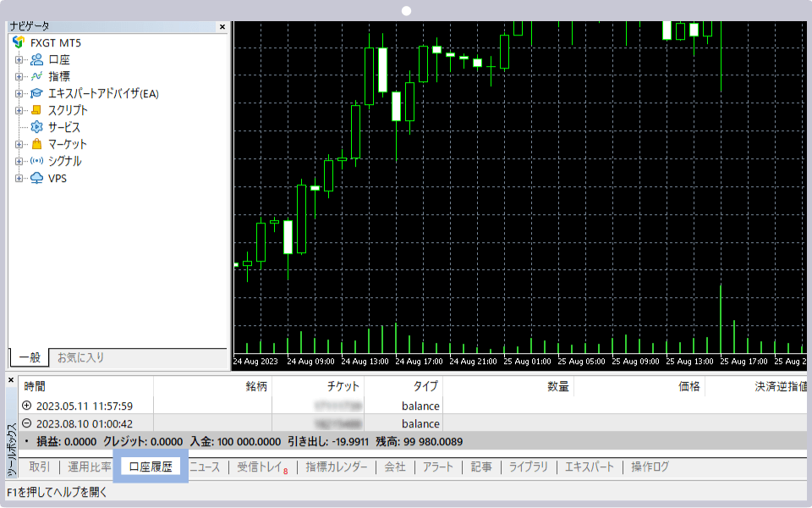
Task: Click the plus icon on 2023.05.11 row
Action: click(27, 406)
